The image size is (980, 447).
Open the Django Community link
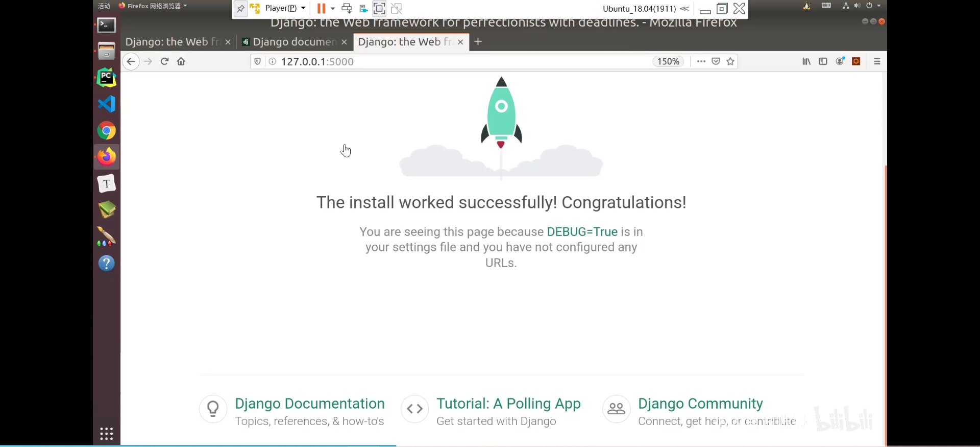click(701, 404)
